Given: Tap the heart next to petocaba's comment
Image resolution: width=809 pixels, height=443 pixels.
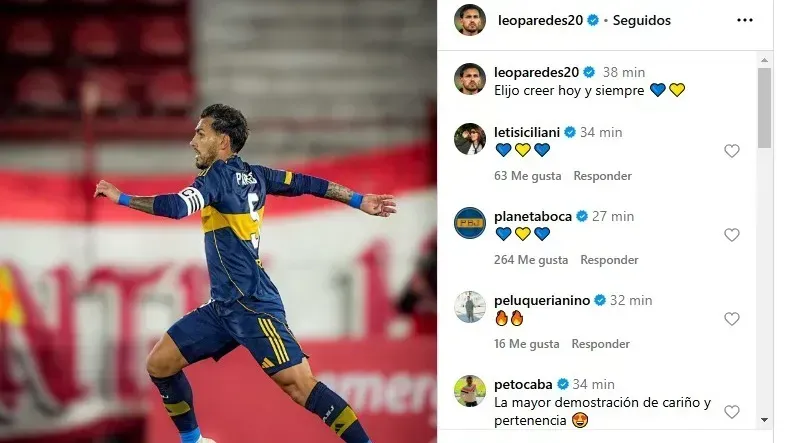Looking at the screenshot, I should (x=732, y=412).
